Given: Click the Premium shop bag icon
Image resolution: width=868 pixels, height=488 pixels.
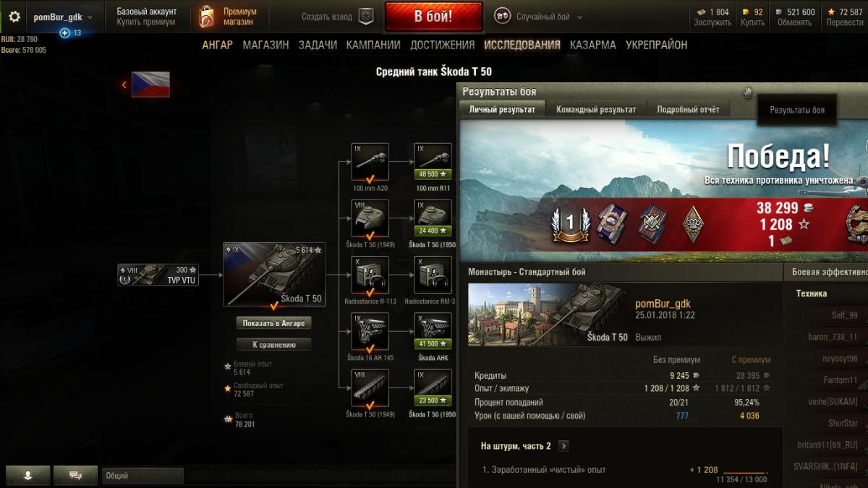Looking at the screenshot, I should coord(207,16).
